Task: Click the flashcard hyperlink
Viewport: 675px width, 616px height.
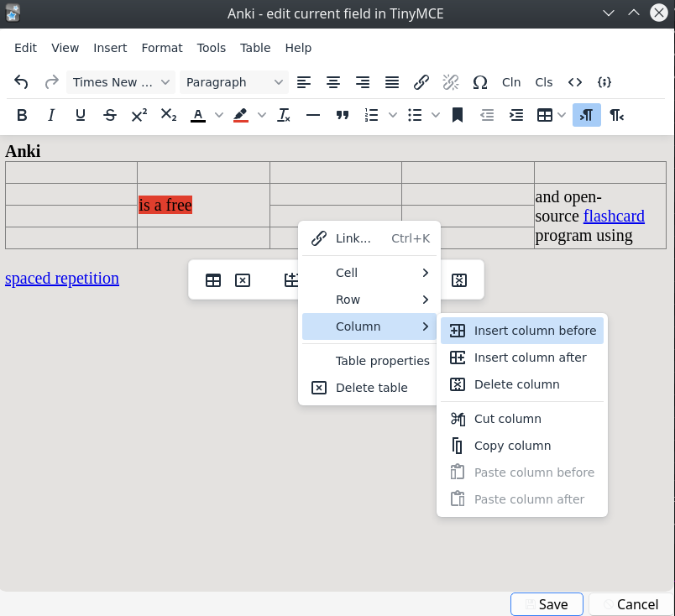Action: [x=614, y=216]
